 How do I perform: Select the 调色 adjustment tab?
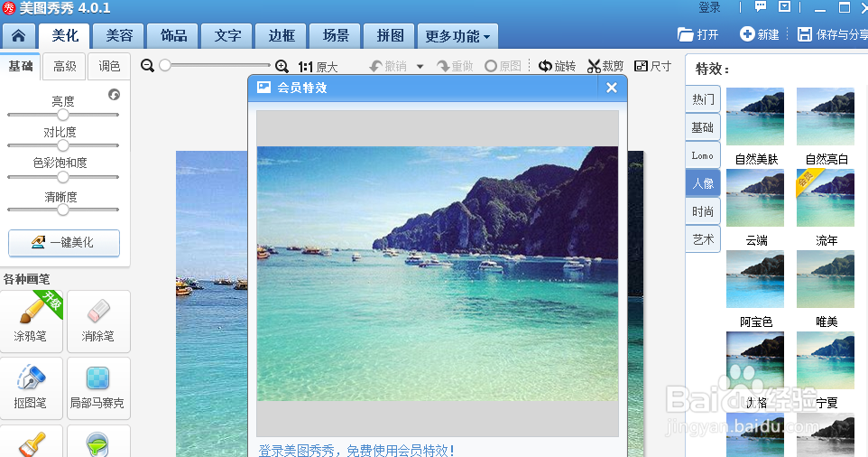tap(109, 67)
